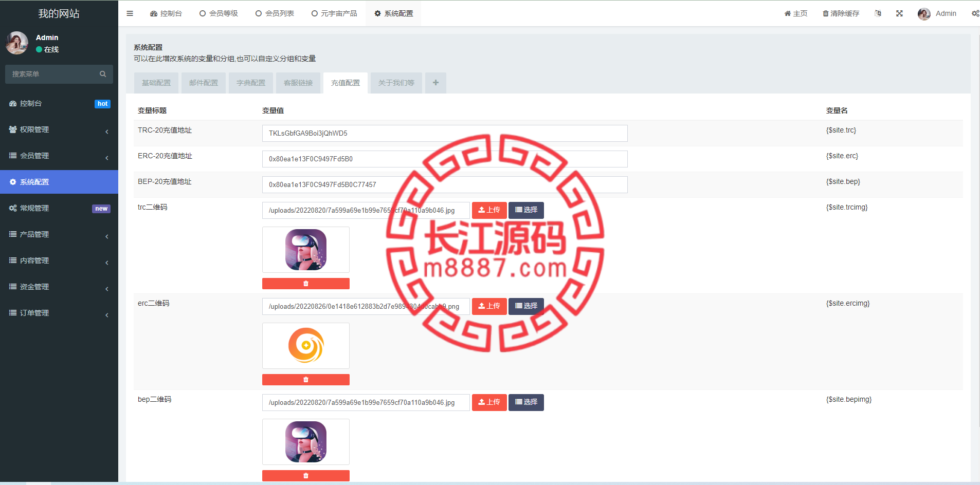The image size is (980, 485).
Task: Select the 系统配置 top navigation tab
Action: tap(393, 13)
